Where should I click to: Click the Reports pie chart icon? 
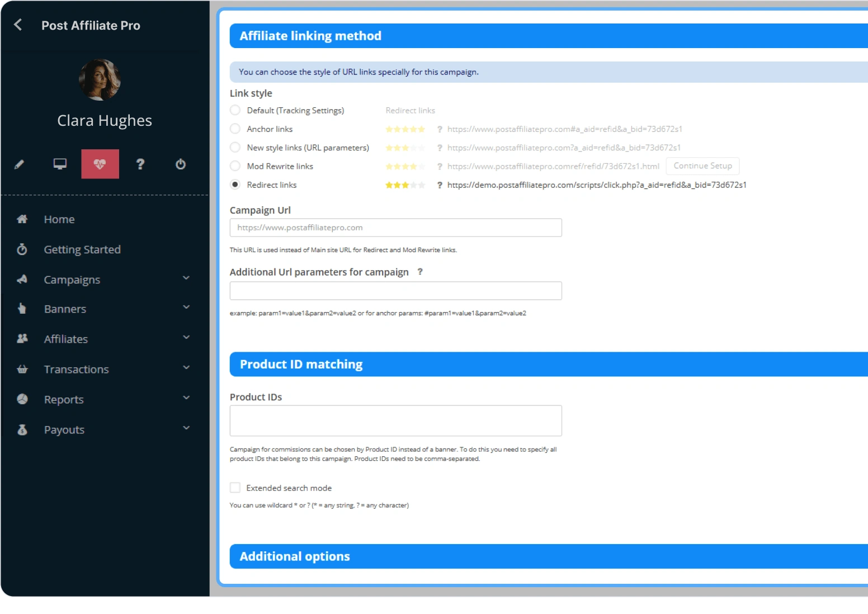pos(22,399)
